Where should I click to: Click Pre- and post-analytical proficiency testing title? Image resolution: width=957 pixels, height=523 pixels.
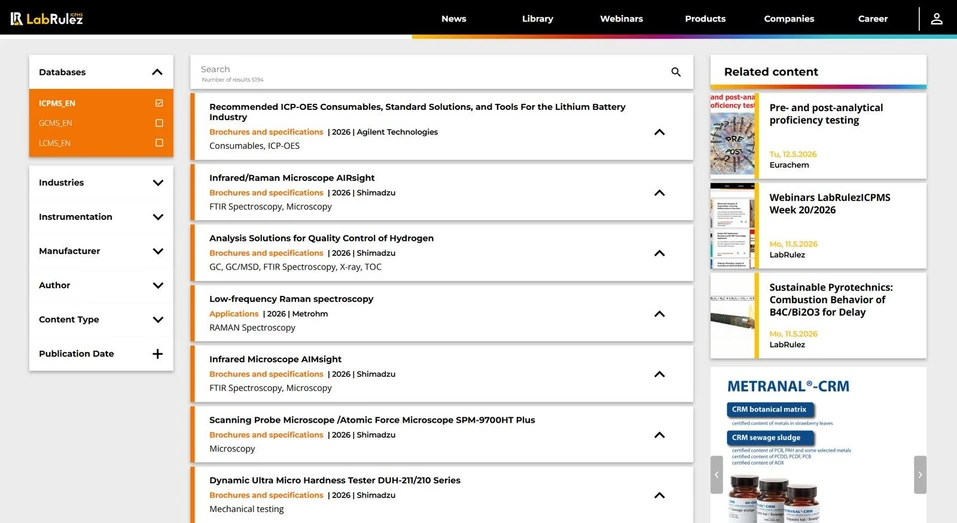point(826,114)
